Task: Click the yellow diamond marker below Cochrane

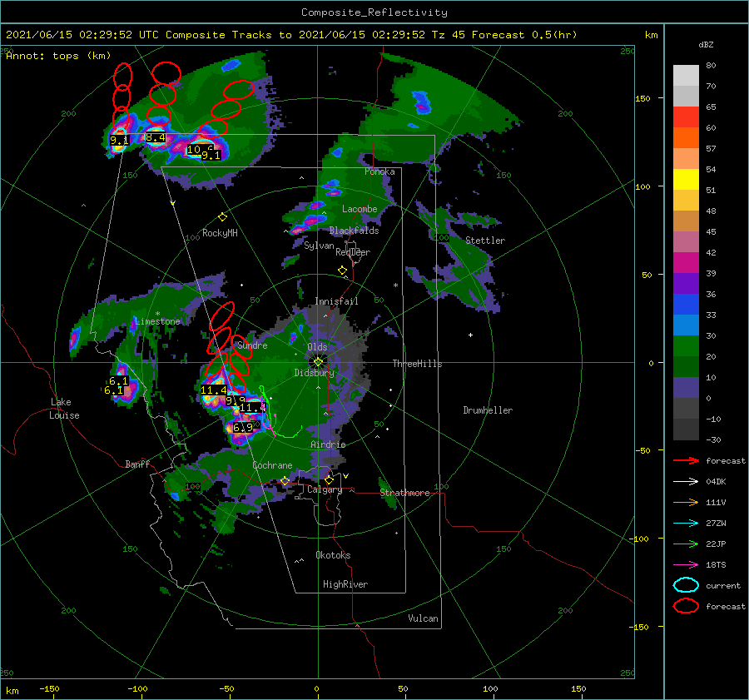Action: pyautogui.click(x=285, y=481)
